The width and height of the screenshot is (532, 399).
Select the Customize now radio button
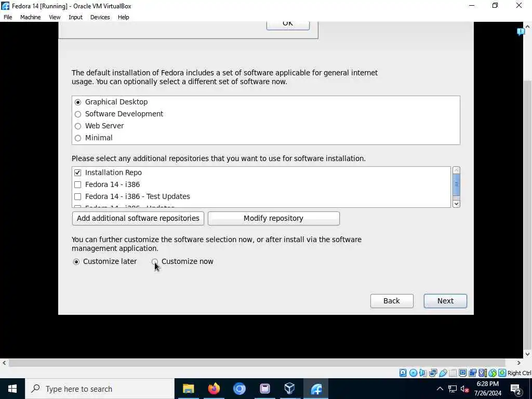click(155, 262)
